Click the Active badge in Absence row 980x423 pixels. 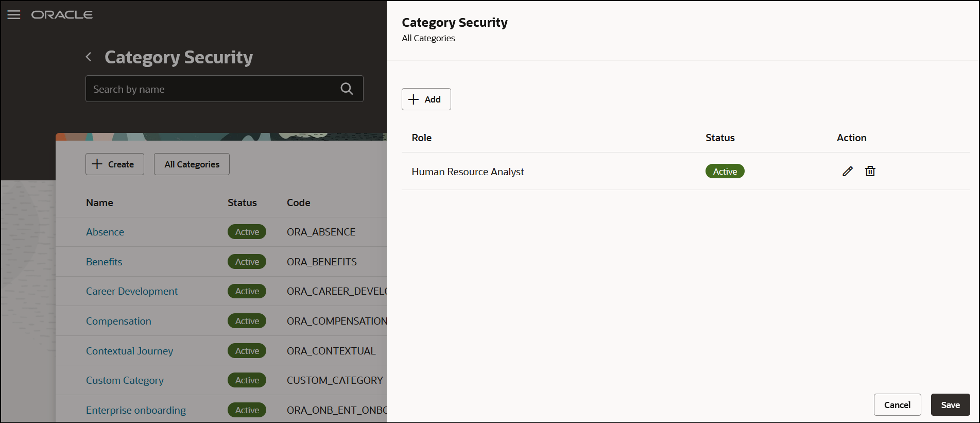pyautogui.click(x=247, y=232)
